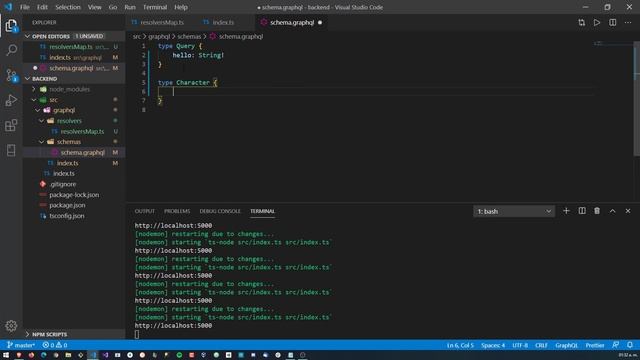
Task: Click Ln 6, Col 5 cursor position
Action: (460, 345)
